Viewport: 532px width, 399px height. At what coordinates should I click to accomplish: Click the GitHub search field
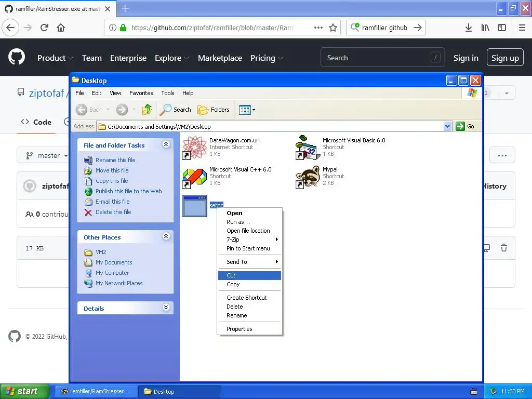[x=382, y=57]
